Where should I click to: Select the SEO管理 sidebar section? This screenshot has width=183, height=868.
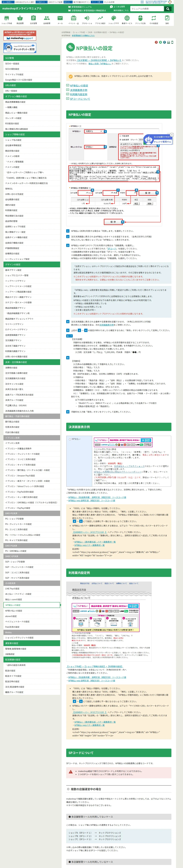click(x=32, y=58)
